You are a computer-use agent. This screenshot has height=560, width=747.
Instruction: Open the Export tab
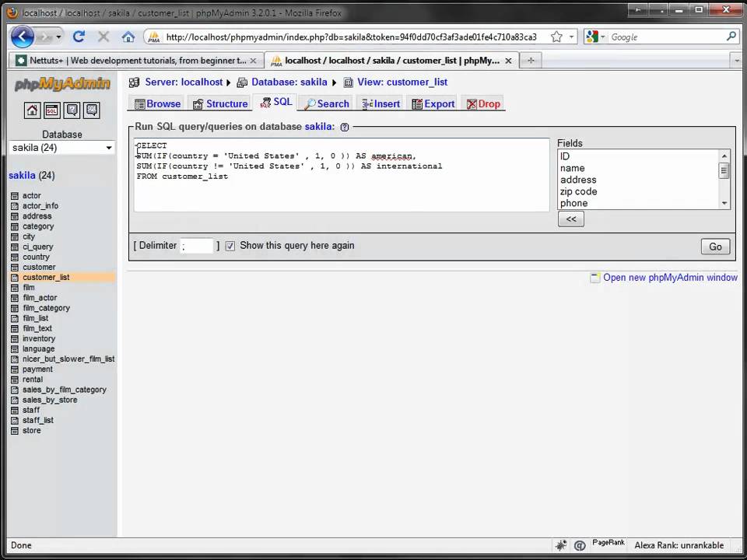[433, 103]
